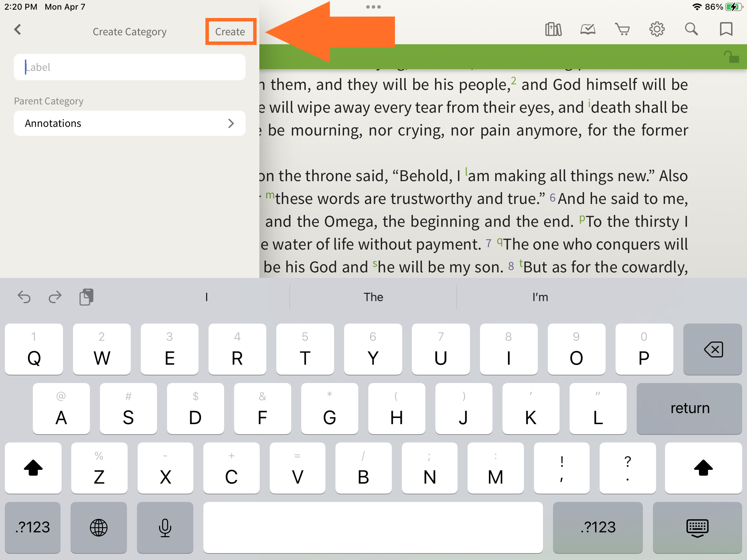Tap the keyboard undo arrow

tap(24, 297)
